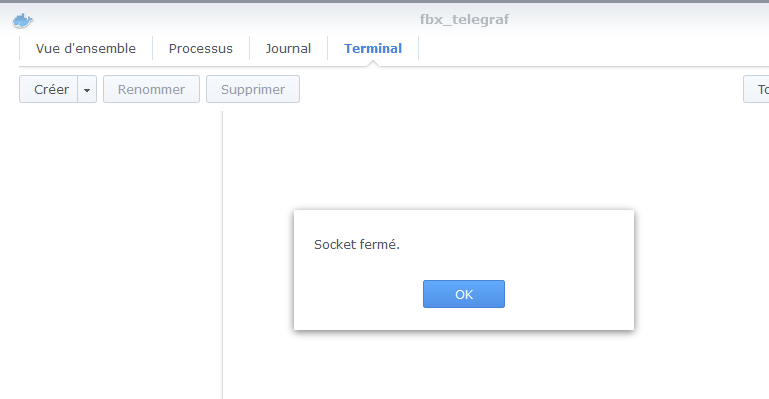The width and height of the screenshot is (769, 399).
Task: Click empty toolbar space right of Supprimer
Action: point(520,89)
